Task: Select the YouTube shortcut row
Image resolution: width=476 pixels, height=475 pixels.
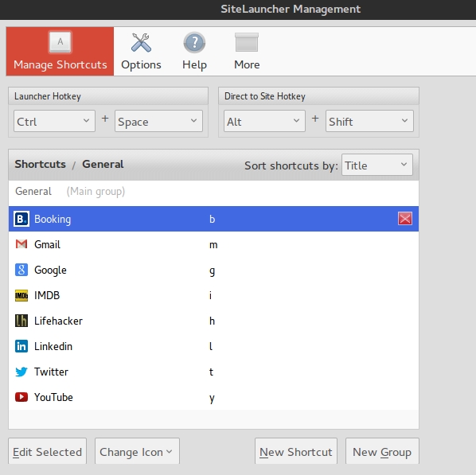Action: click(x=213, y=397)
